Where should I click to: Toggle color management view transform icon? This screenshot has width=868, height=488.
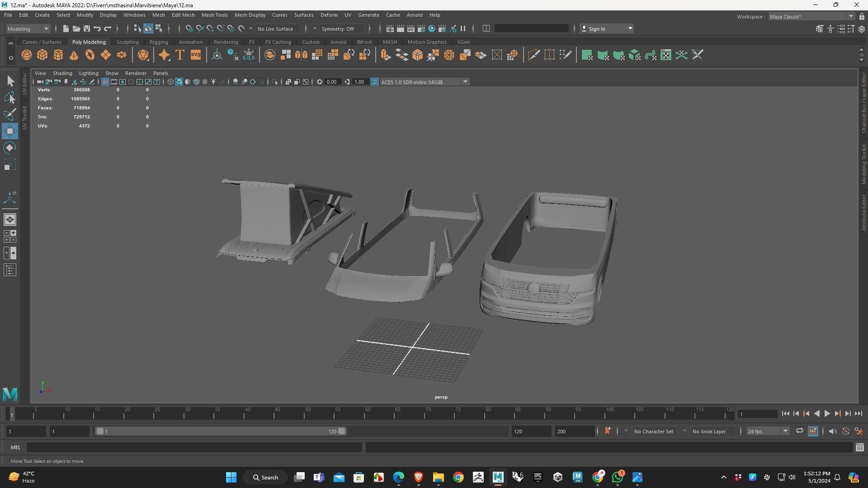pos(374,82)
